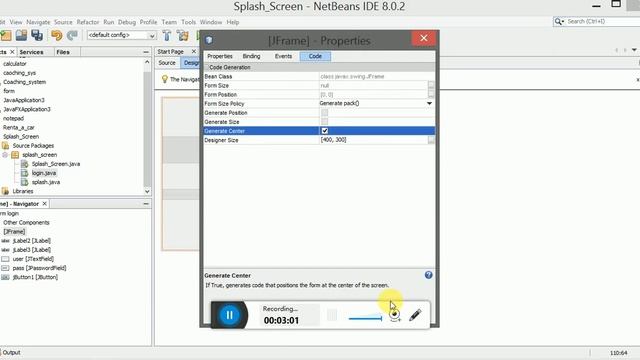Click the Designer Size value field
640x360 pixels.
[373, 140]
